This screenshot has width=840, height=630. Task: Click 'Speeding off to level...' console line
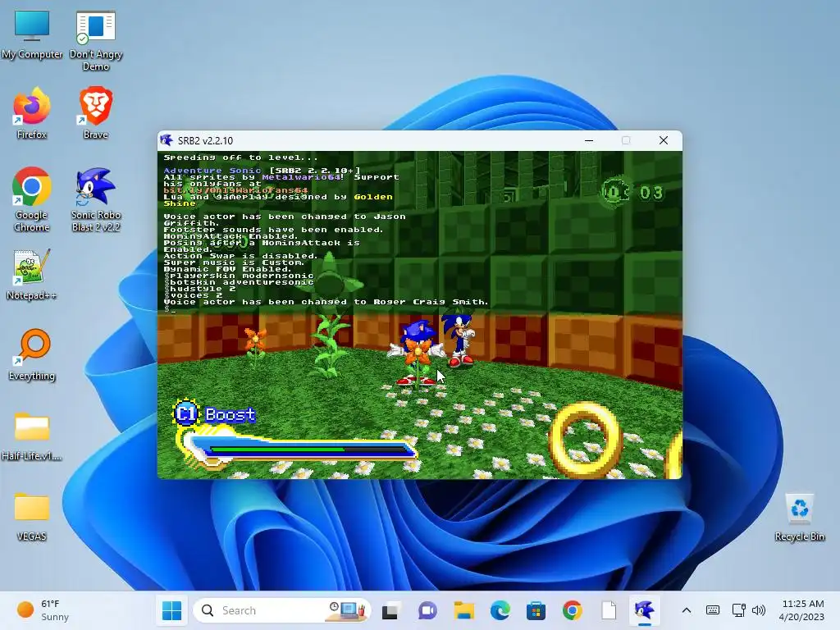point(240,157)
